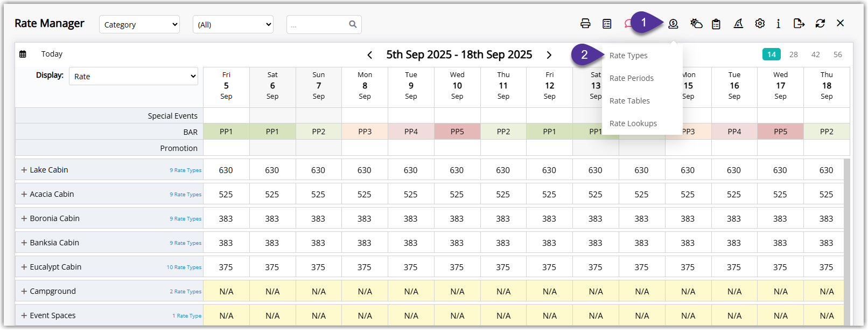868x330 pixels.
Task: Expand the Campground row
Action: coord(24,291)
